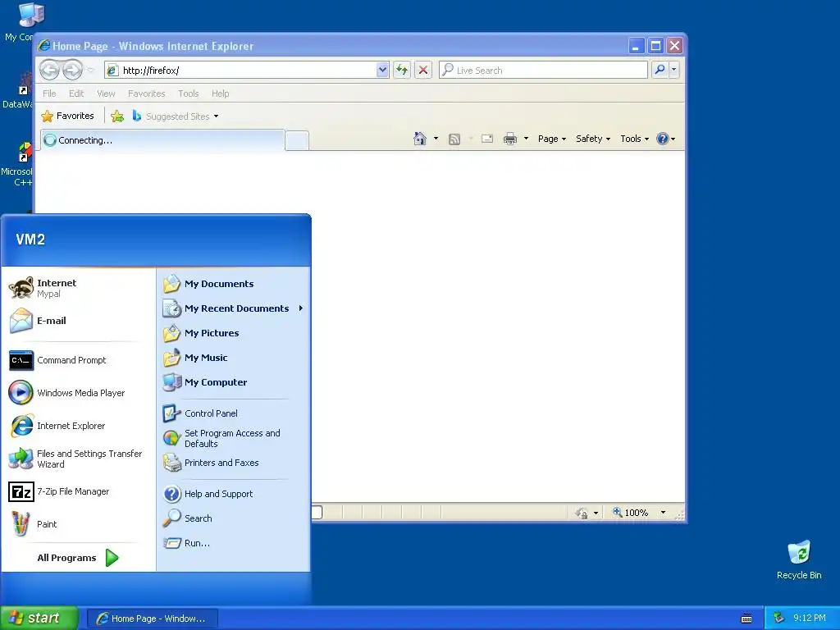Screen dimensions: 840x630
Task: Open the zoom level dropdown arrow
Action: coord(663,513)
